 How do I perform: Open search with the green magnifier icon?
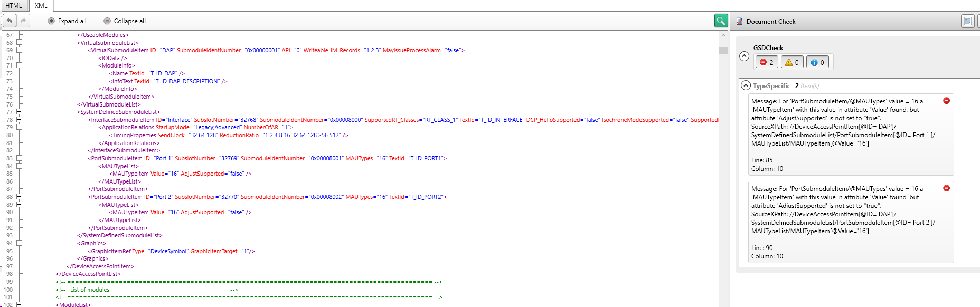(x=721, y=21)
